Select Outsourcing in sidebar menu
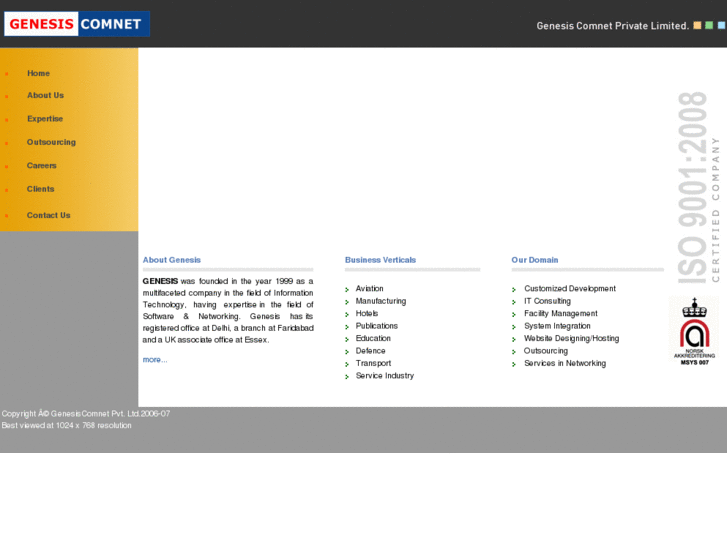The image size is (727, 545). pyautogui.click(x=51, y=142)
